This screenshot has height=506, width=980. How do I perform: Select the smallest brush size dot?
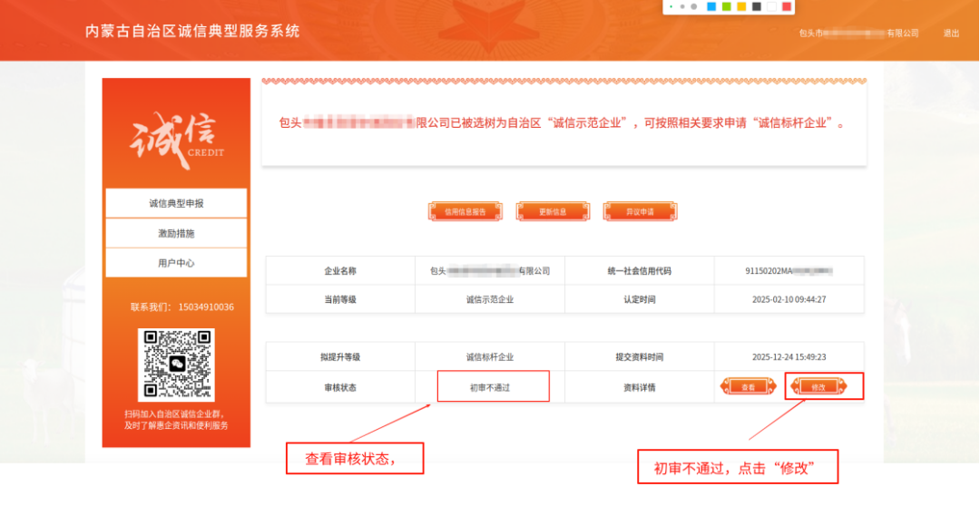click(671, 6)
